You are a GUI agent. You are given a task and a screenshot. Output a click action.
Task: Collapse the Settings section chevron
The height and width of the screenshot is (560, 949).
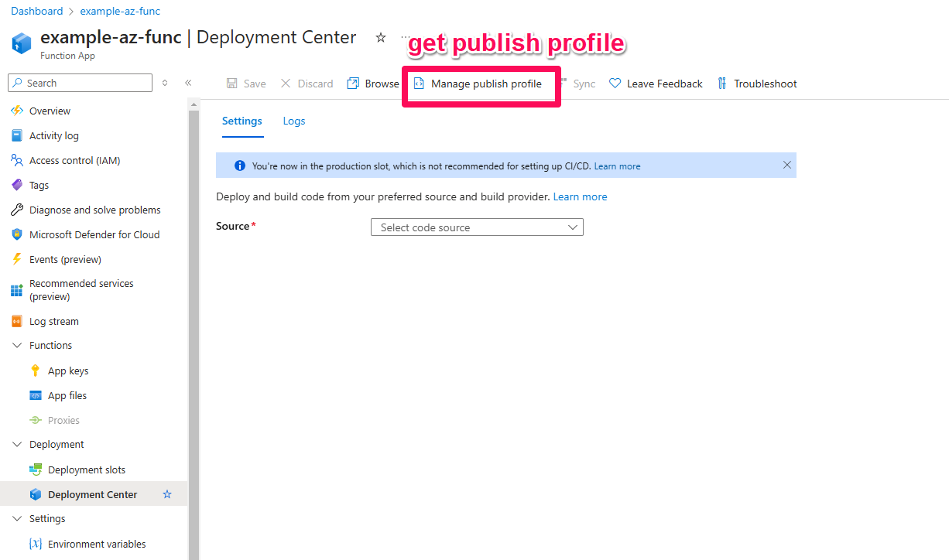click(x=17, y=519)
